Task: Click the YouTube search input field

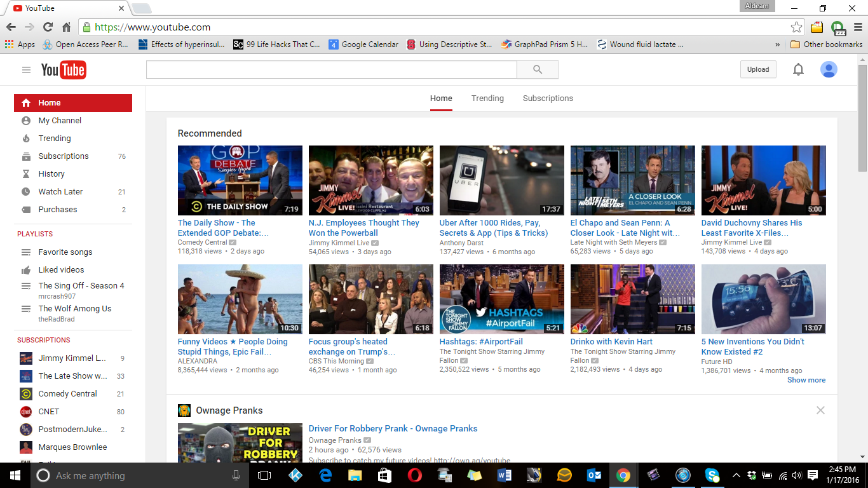Action: coord(331,70)
